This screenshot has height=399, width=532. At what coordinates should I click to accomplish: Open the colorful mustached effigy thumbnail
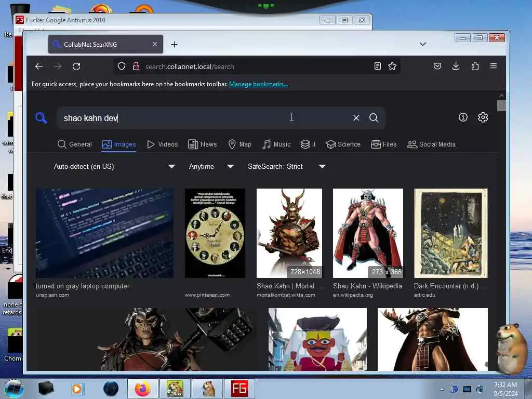[x=317, y=339]
